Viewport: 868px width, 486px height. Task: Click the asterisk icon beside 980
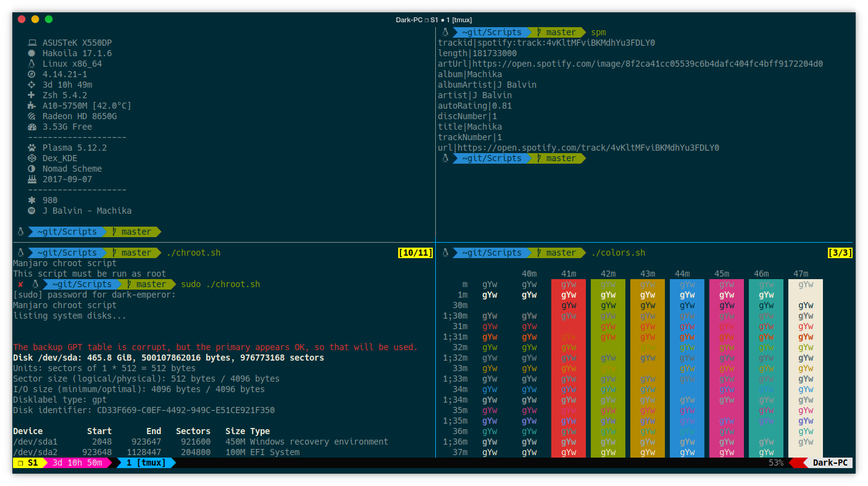[x=31, y=201]
